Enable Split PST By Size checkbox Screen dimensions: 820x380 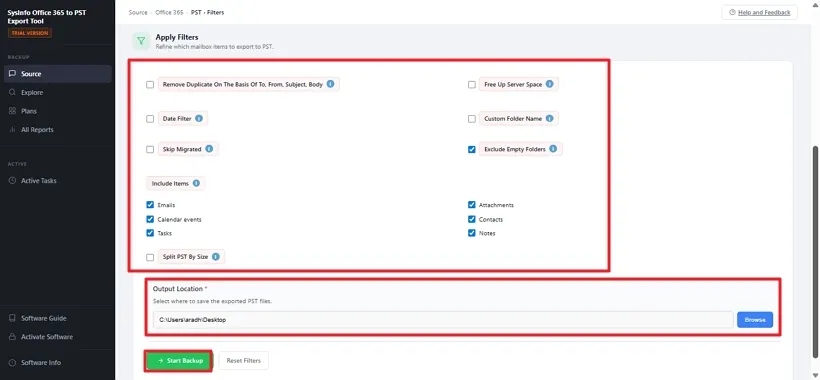(150, 257)
